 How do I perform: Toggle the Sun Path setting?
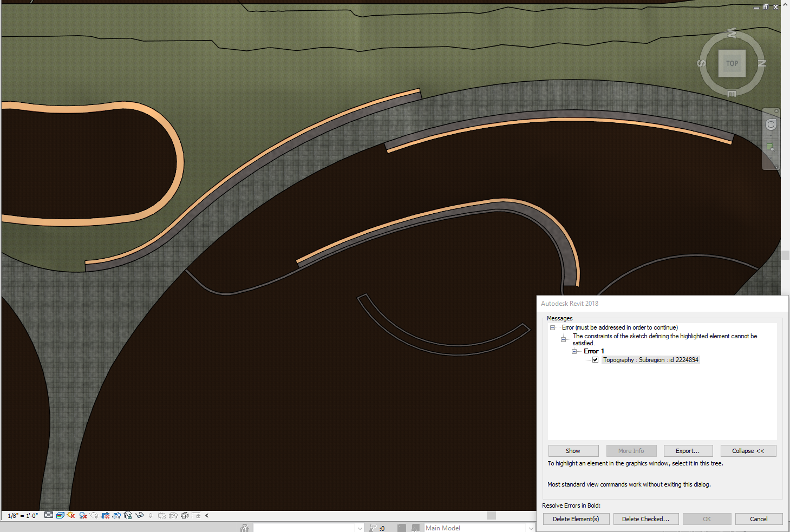(70, 515)
